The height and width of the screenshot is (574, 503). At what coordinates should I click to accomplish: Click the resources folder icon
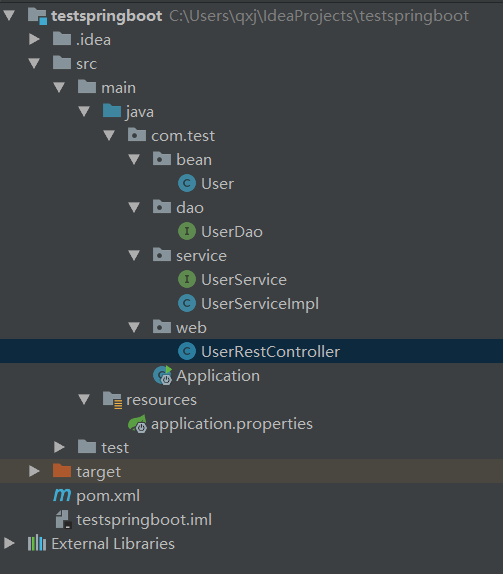click(x=112, y=400)
